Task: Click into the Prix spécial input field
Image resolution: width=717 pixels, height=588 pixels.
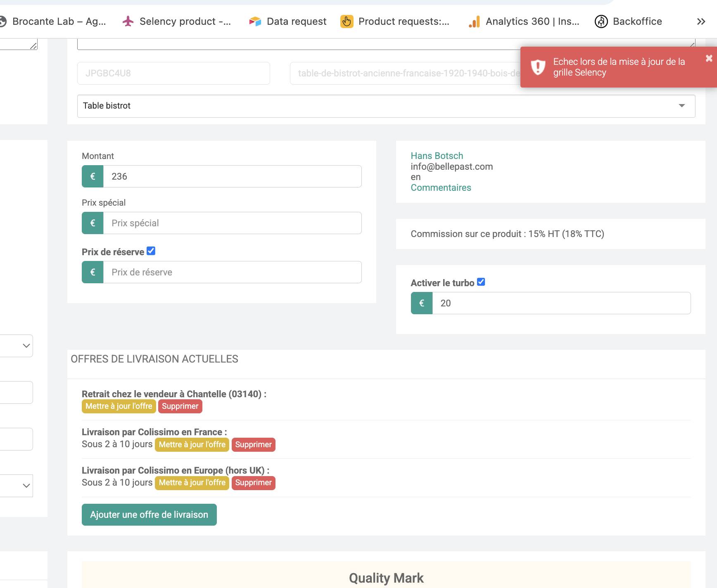Action: pyautogui.click(x=232, y=223)
